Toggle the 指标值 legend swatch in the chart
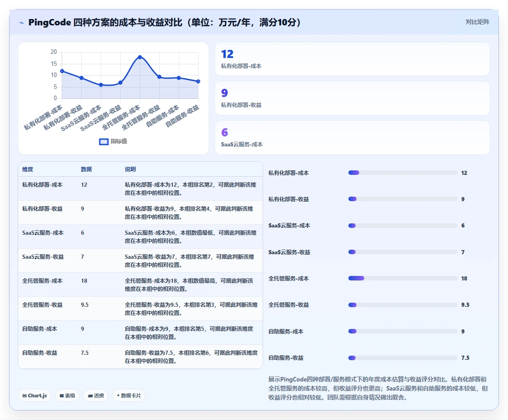This screenshot has width=508, height=420. pyautogui.click(x=104, y=142)
